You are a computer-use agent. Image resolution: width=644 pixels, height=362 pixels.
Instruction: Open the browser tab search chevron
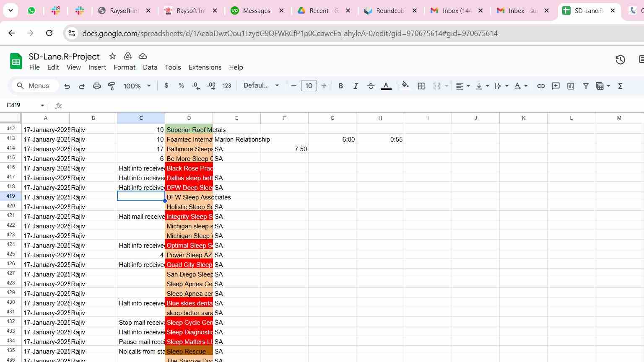(x=10, y=10)
